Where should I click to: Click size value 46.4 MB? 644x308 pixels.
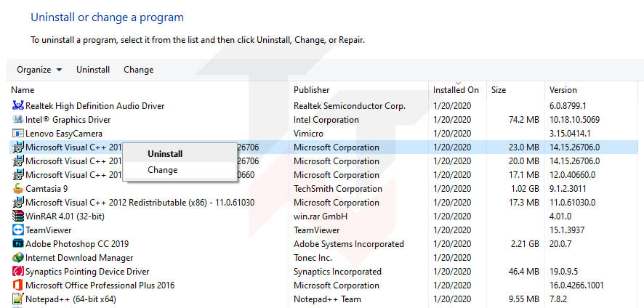(523, 272)
